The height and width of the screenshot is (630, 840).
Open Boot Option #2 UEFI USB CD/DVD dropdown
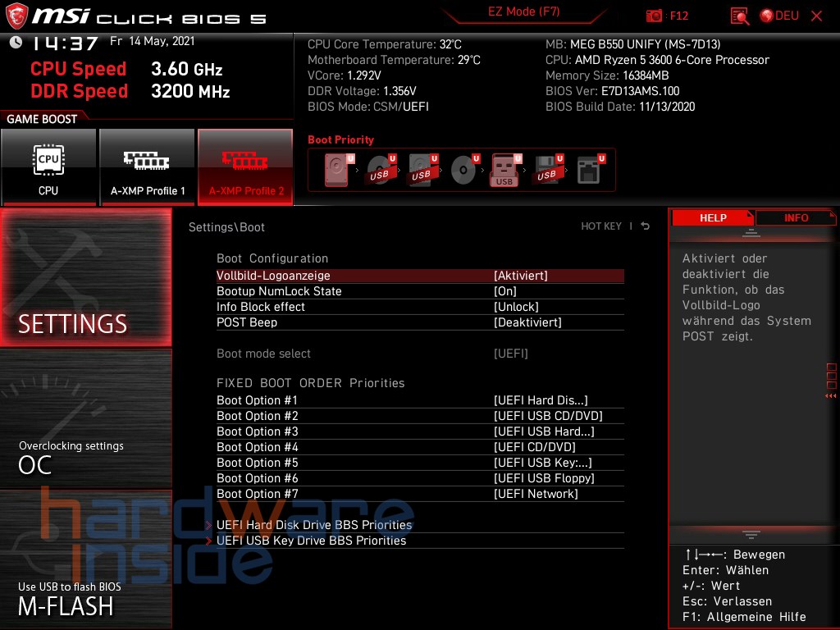point(420,416)
